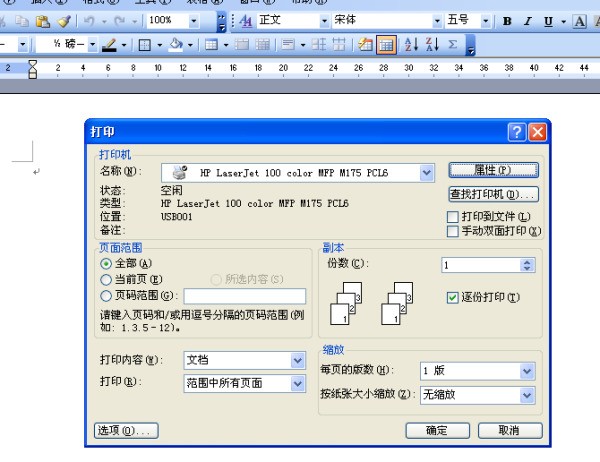This screenshot has width=600, height=462.
Task: Open the 按纸张大小缩放 dropdown
Action: point(527,395)
